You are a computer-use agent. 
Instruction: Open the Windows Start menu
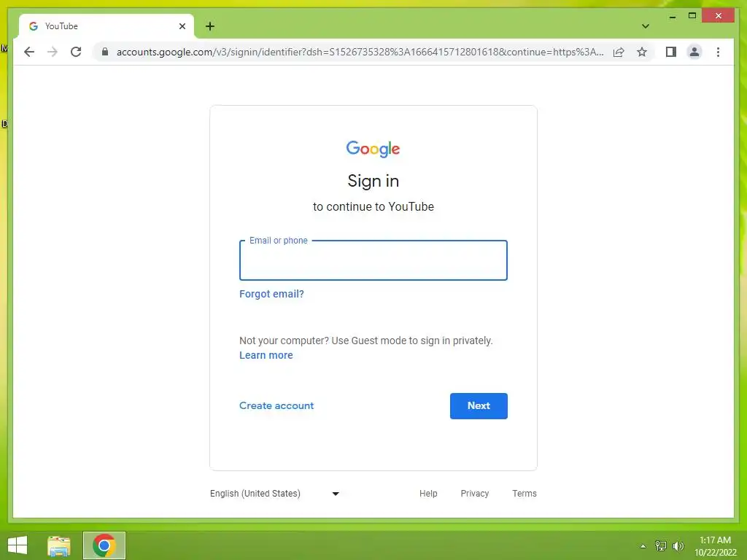[18, 545]
